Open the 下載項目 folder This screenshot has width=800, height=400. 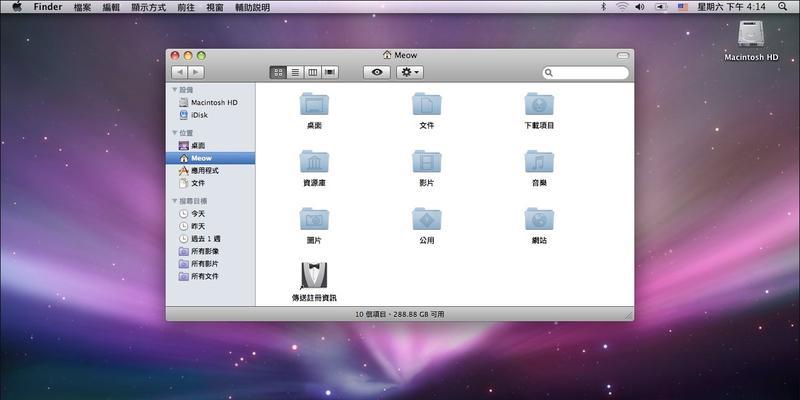539,104
